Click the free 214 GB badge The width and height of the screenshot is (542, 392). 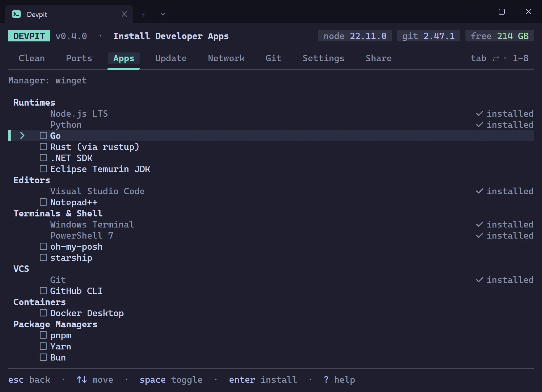click(499, 36)
